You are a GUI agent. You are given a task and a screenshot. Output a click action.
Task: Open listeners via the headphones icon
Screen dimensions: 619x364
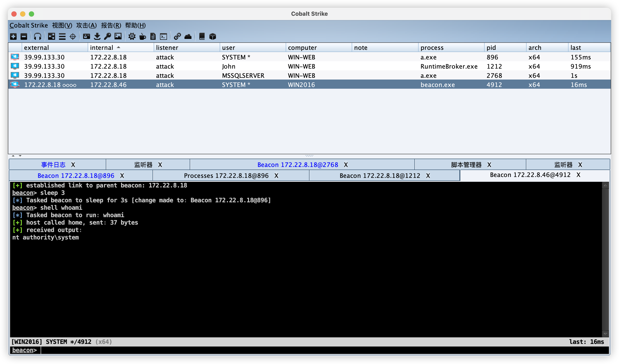[38, 36]
